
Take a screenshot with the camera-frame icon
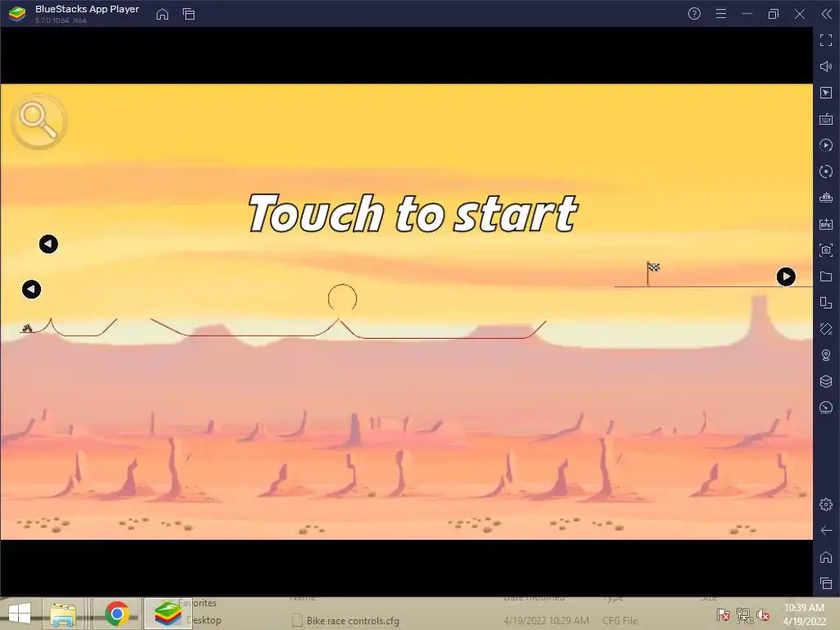tap(826, 250)
